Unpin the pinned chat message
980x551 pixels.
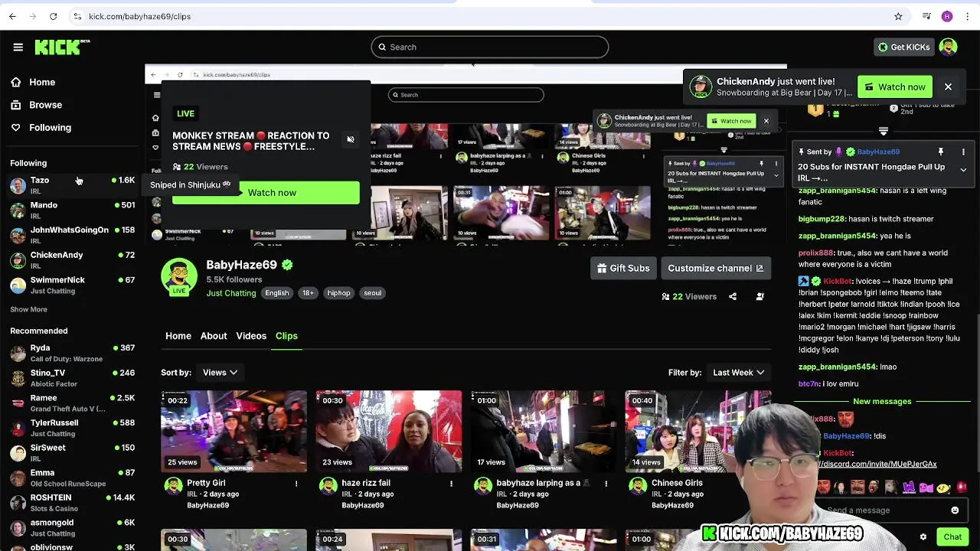coord(941,152)
